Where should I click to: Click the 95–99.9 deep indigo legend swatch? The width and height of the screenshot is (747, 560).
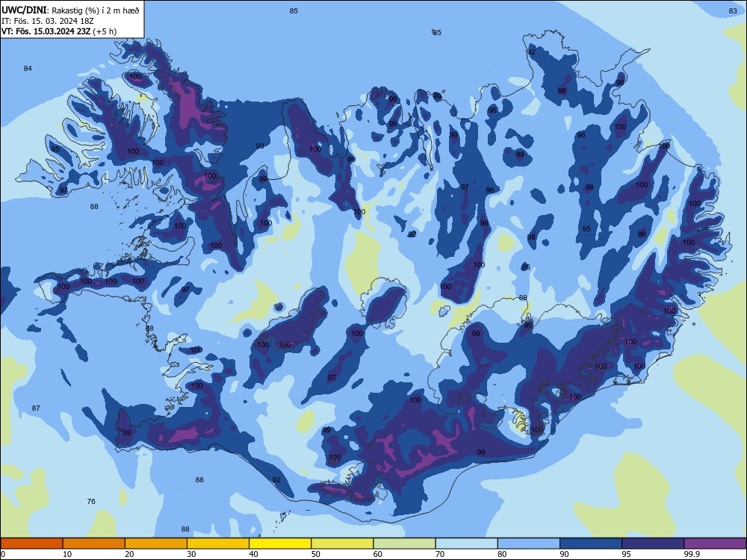coord(653,544)
